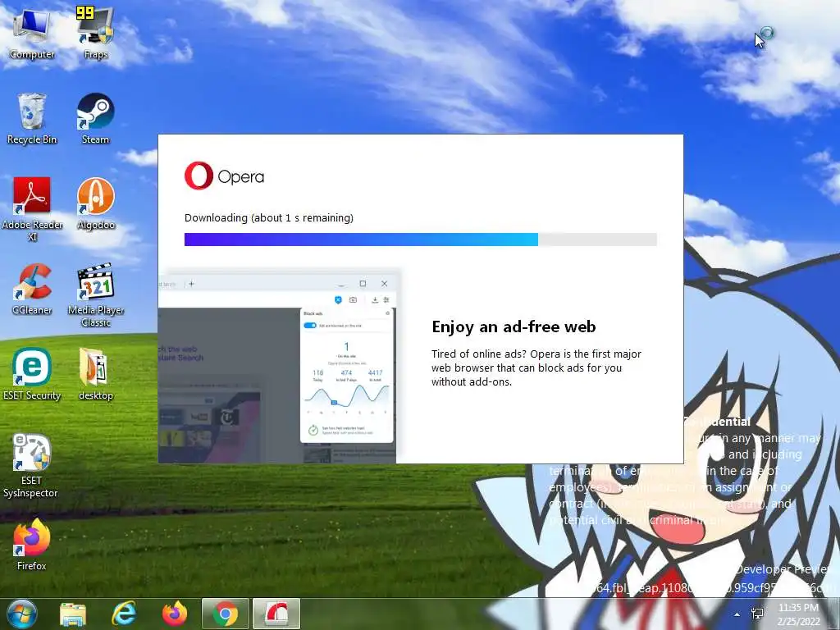Launch the Fraps shortcut
840x630 pixels.
(x=95, y=33)
